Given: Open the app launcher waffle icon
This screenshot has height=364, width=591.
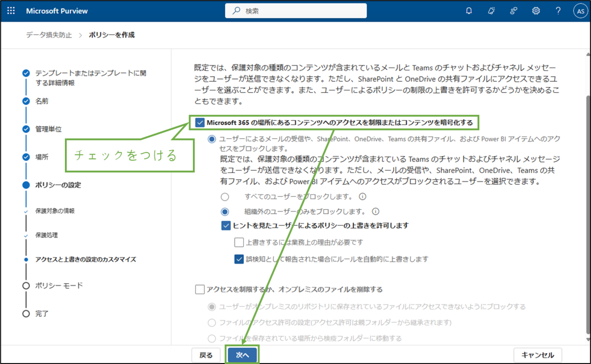Looking at the screenshot, I should pyautogui.click(x=11, y=10).
